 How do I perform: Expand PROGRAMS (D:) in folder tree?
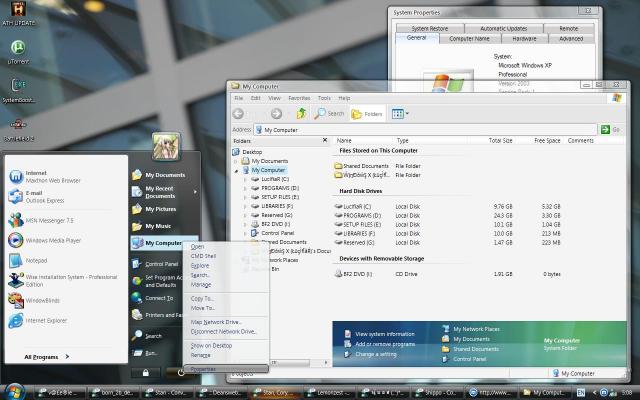click(244, 188)
